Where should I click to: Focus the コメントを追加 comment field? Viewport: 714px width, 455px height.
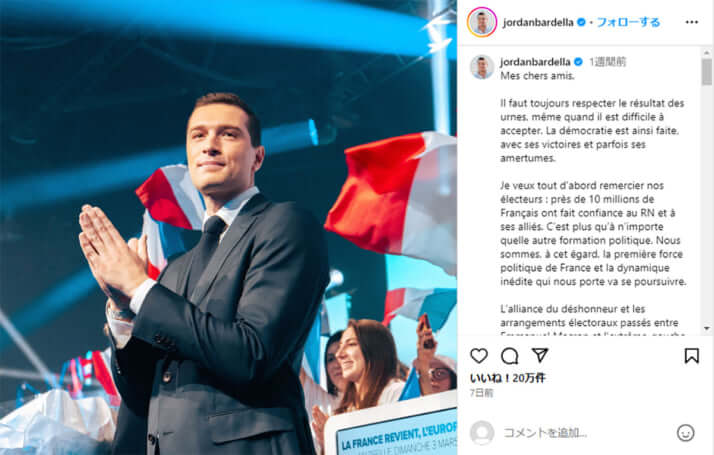pyautogui.click(x=585, y=433)
